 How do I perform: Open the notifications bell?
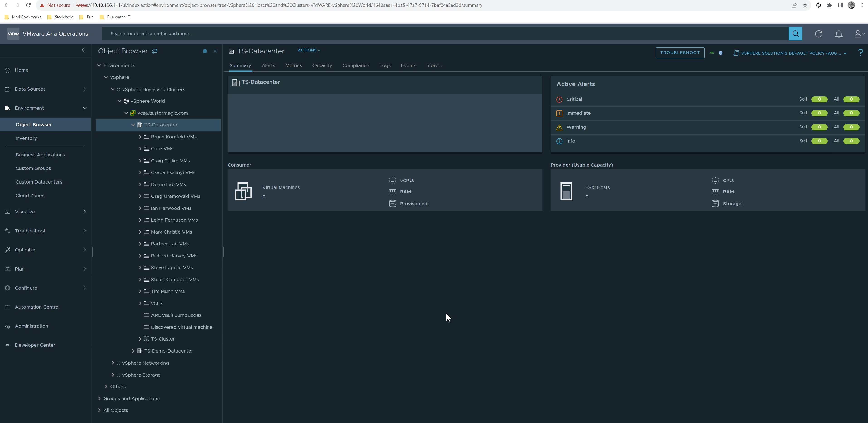pyautogui.click(x=839, y=34)
